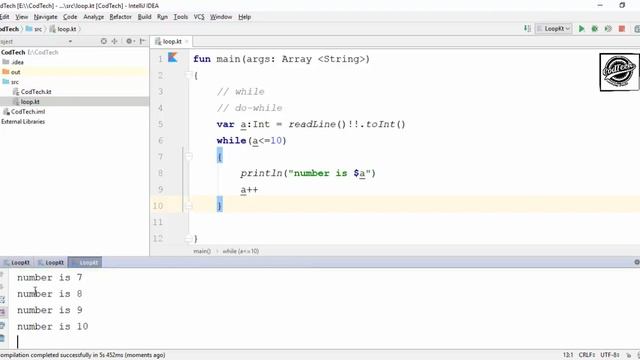Click readLine() call on line 5
Image resolution: width=640 pixels, height=360 pixels.
point(317,124)
